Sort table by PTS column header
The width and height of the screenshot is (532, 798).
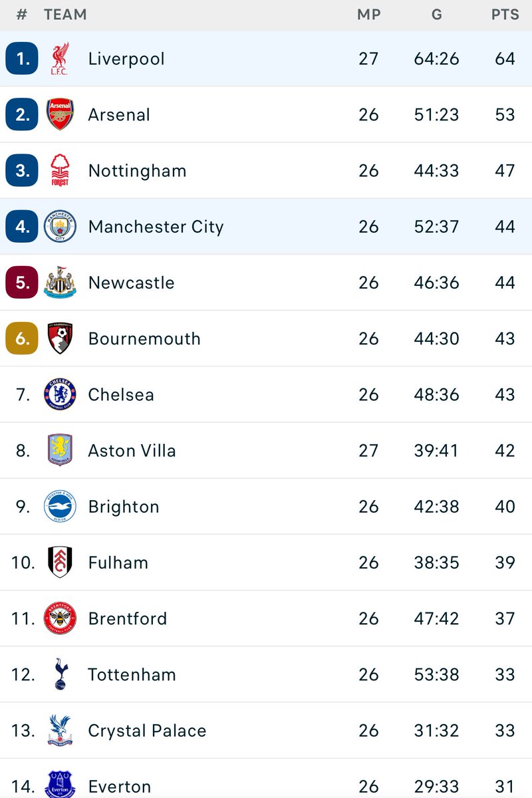coord(505,14)
